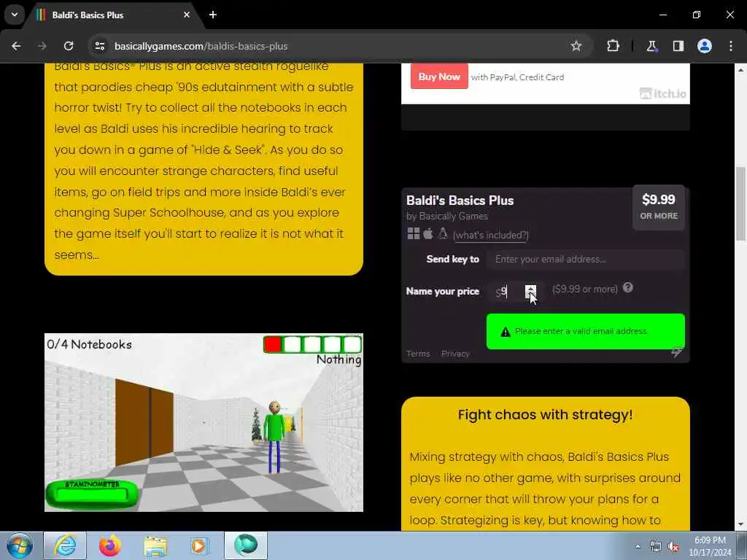The height and width of the screenshot is (560, 747).
Task: Click the price help question mark
Action: tap(627, 287)
